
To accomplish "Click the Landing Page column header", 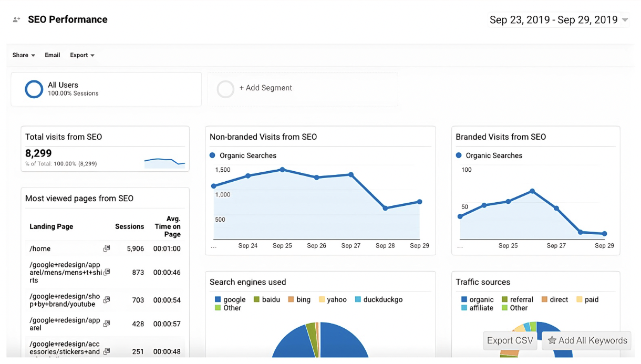I will pyautogui.click(x=51, y=226).
